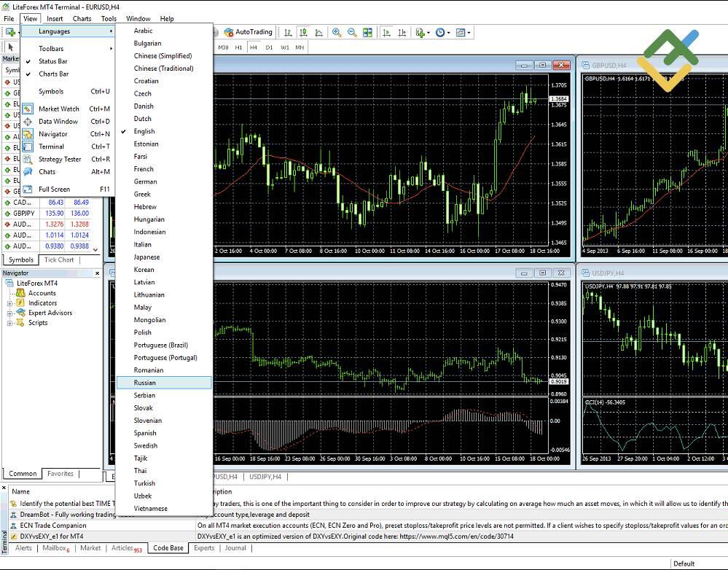Open the period dropdown next to clock icon
Screen dimensions: 728x570
click(x=447, y=32)
